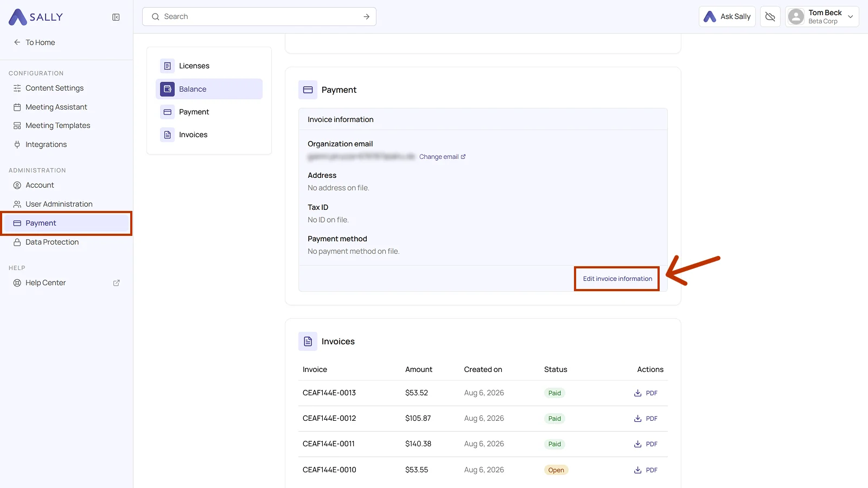868x488 pixels.
Task: Click Edit invoice information button
Action: [x=617, y=279]
